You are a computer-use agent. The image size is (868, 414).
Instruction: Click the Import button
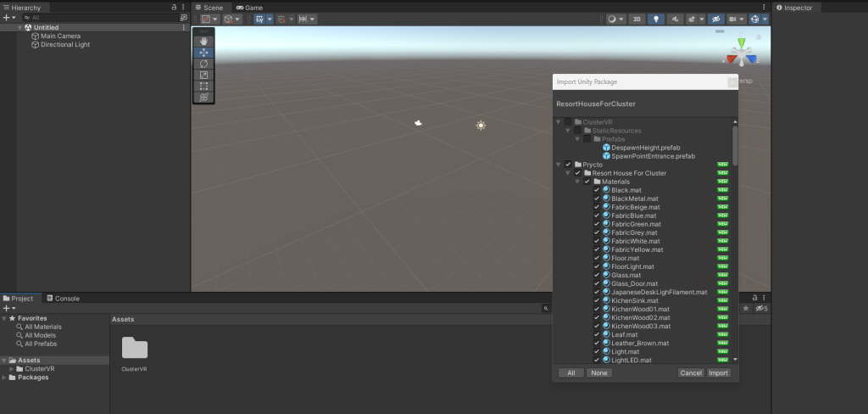tap(719, 373)
